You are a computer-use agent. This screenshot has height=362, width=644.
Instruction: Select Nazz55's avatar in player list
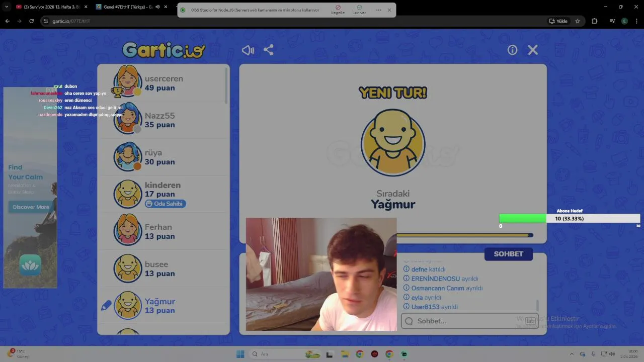coord(127,119)
